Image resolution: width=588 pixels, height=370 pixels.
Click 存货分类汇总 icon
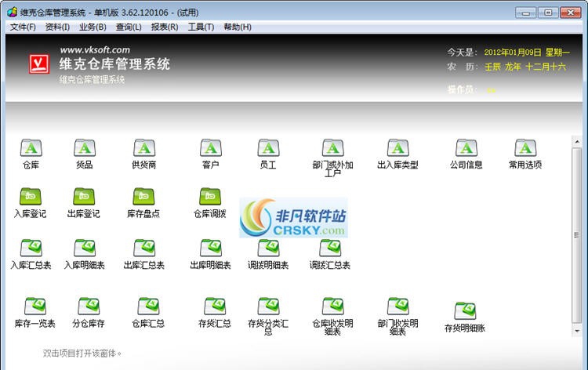point(268,307)
